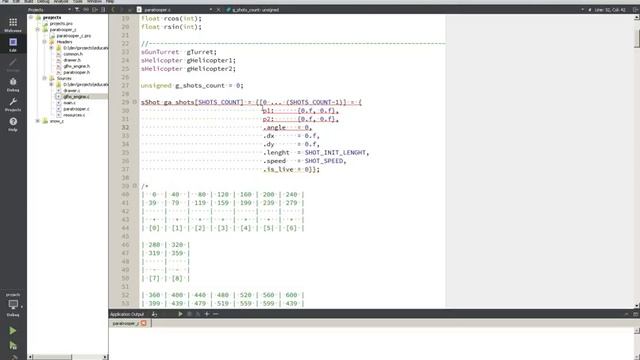The width and height of the screenshot is (640, 360).
Task: Switch to Edit mode
Action: (13, 44)
